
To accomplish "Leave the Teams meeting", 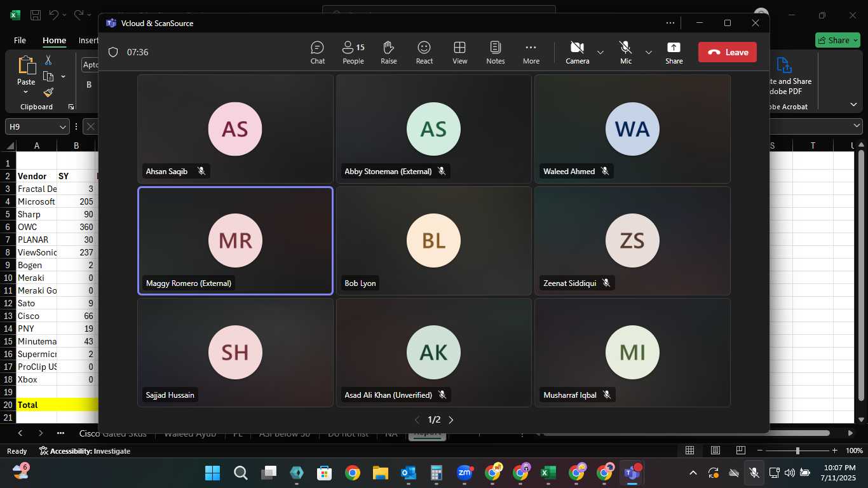I will click(x=728, y=52).
